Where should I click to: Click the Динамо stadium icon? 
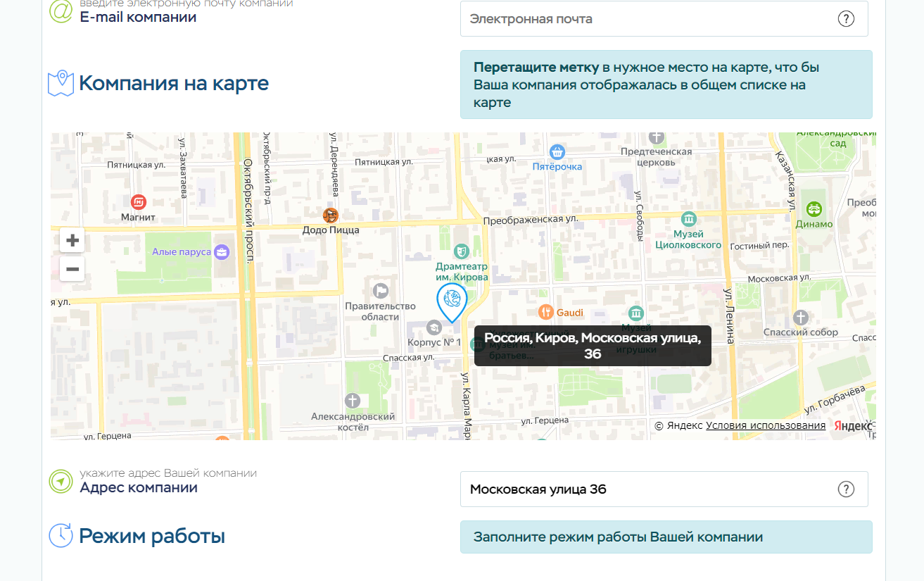point(814,208)
